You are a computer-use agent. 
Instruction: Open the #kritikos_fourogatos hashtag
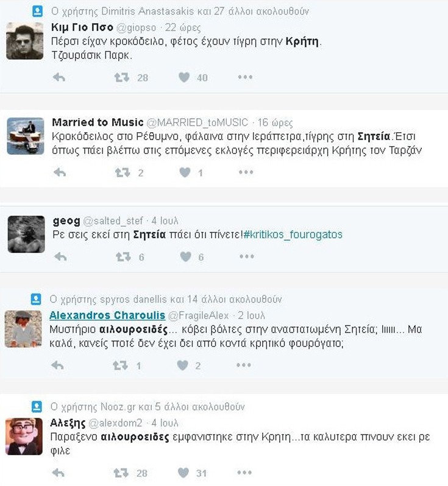(x=293, y=234)
